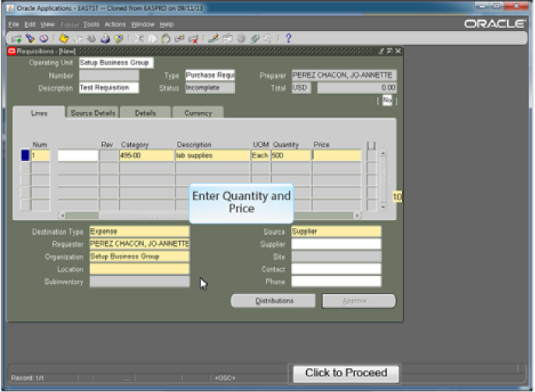Open the Window menu
Image resolution: width=535 pixels, height=392 pixels.
point(143,25)
